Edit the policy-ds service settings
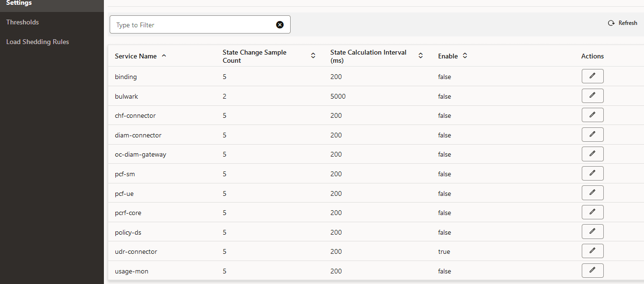644x284 pixels. coord(592,231)
